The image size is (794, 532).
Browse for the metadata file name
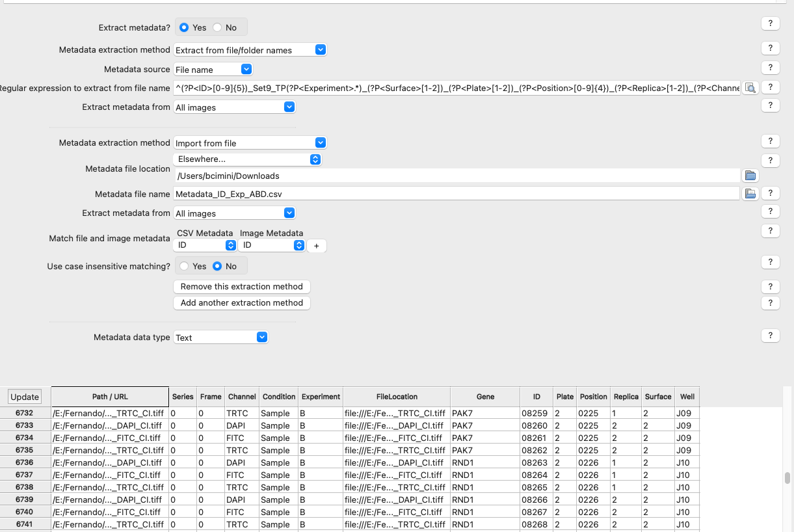tap(750, 192)
